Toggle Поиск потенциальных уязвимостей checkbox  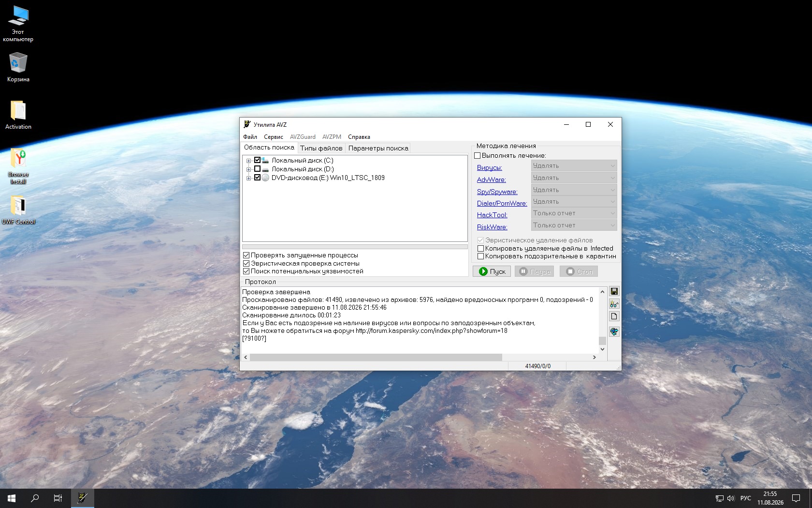[x=246, y=271]
